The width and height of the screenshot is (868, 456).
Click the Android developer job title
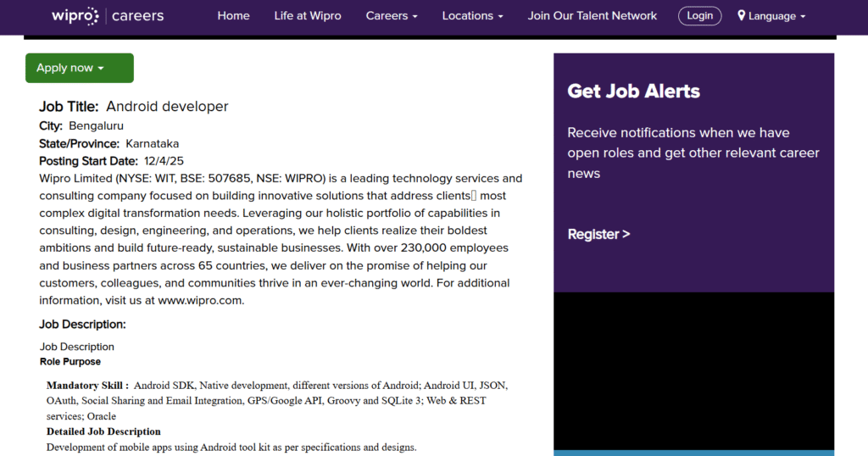point(167,107)
